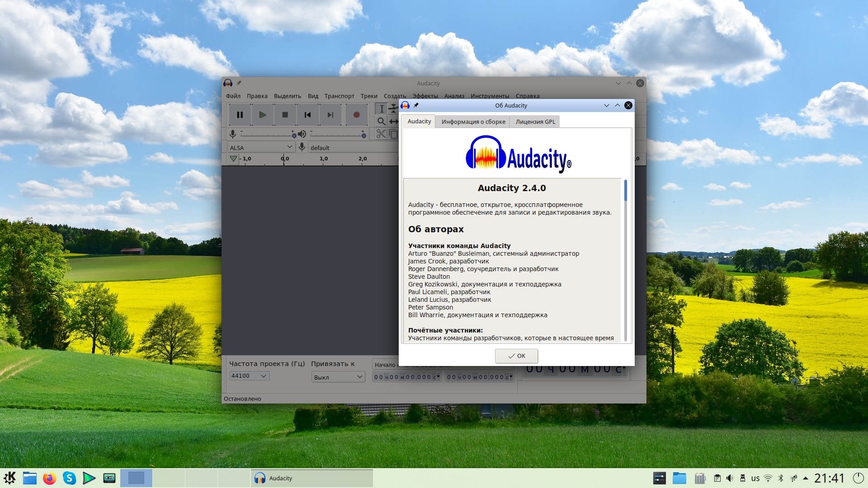Open the snap-to 'Выкл' dropdown

pos(338,377)
